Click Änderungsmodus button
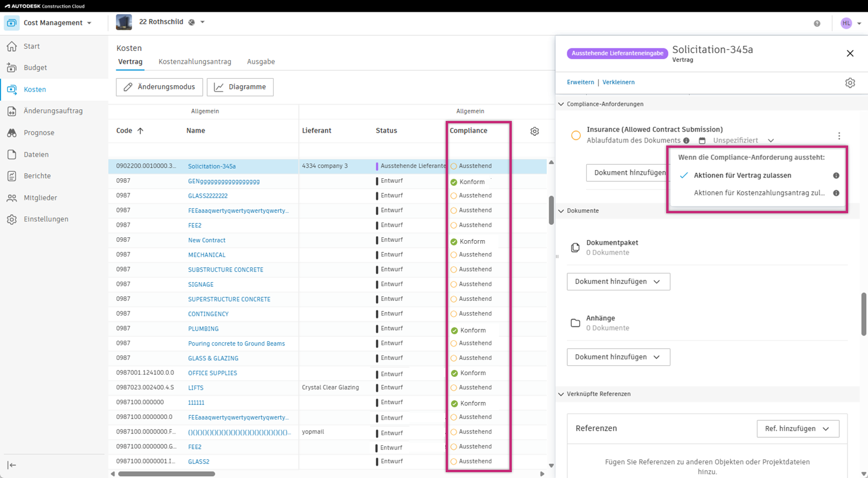 (x=160, y=87)
